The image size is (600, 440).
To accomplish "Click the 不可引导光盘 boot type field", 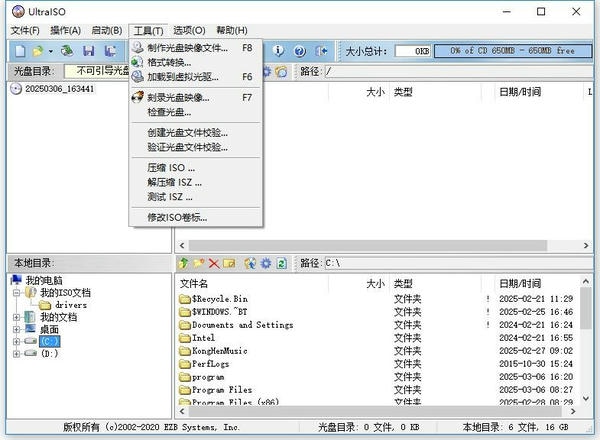I will point(98,71).
